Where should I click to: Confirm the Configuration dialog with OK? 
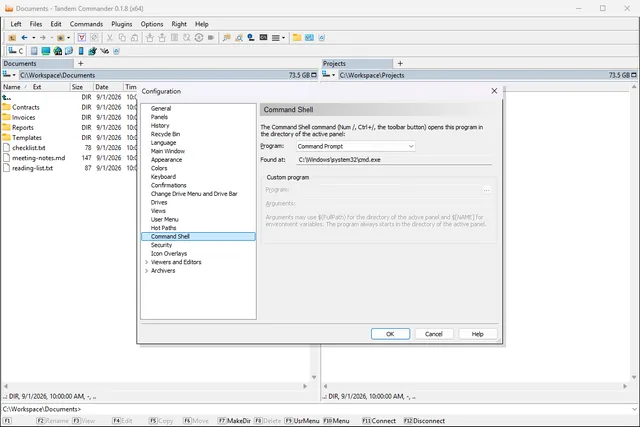390,334
